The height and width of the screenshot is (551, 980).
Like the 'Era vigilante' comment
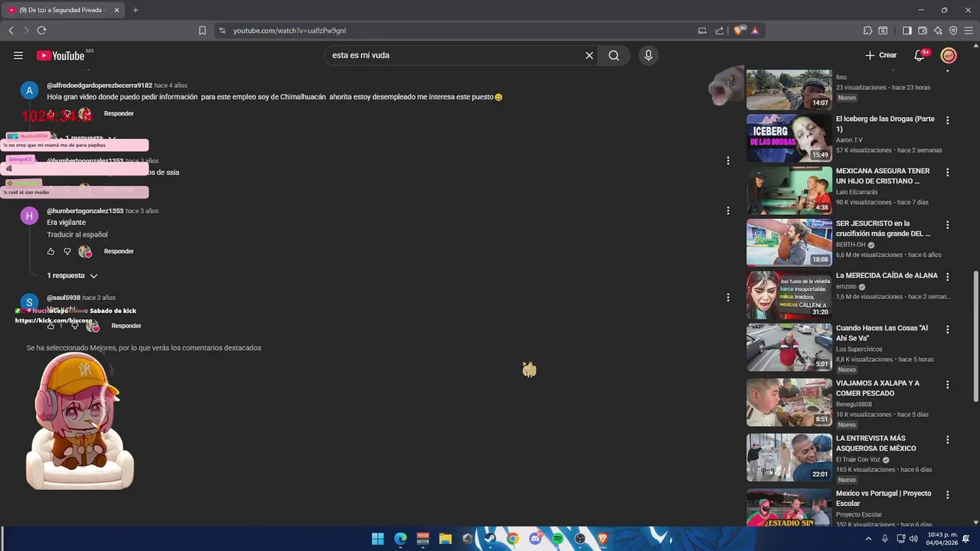pos(51,251)
